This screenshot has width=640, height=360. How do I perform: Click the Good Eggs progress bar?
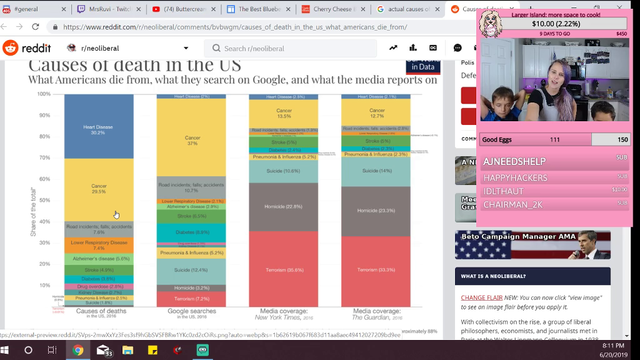pos(554,140)
